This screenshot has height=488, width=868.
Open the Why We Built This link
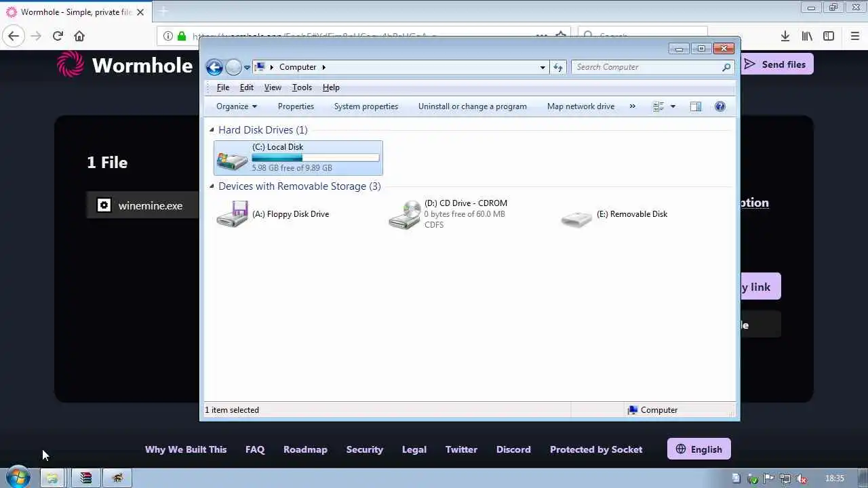point(186,449)
